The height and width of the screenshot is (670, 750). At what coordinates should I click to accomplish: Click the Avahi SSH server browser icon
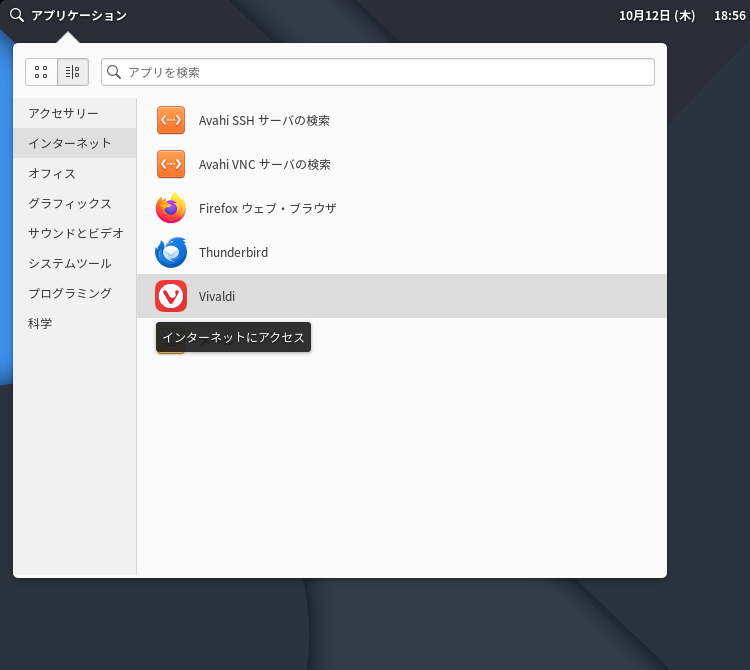pyautogui.click(x=171, y=120)
